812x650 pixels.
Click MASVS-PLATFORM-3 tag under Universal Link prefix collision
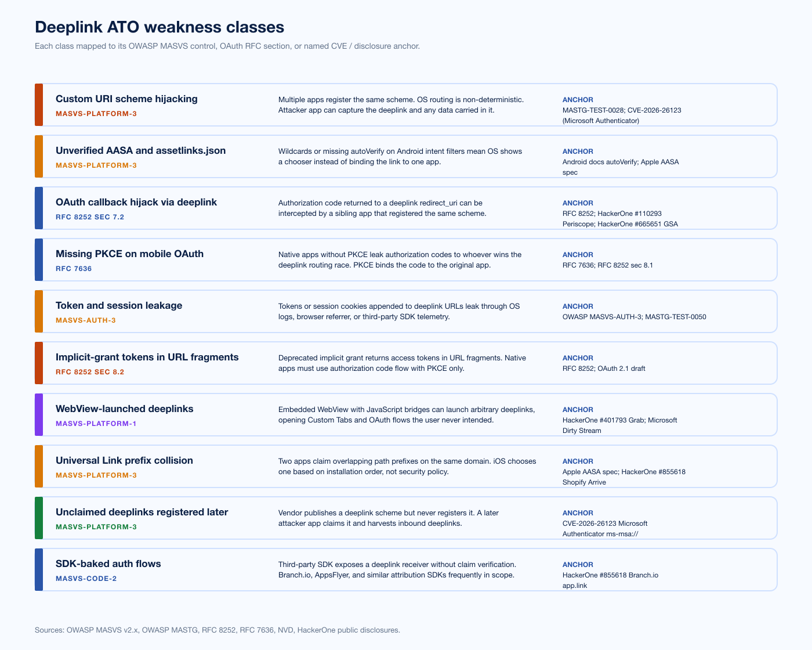point(96,475)
